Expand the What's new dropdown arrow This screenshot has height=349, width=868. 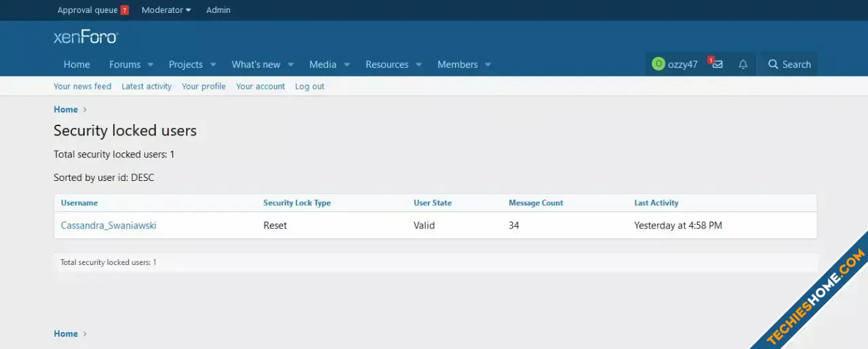pos(290,65)
